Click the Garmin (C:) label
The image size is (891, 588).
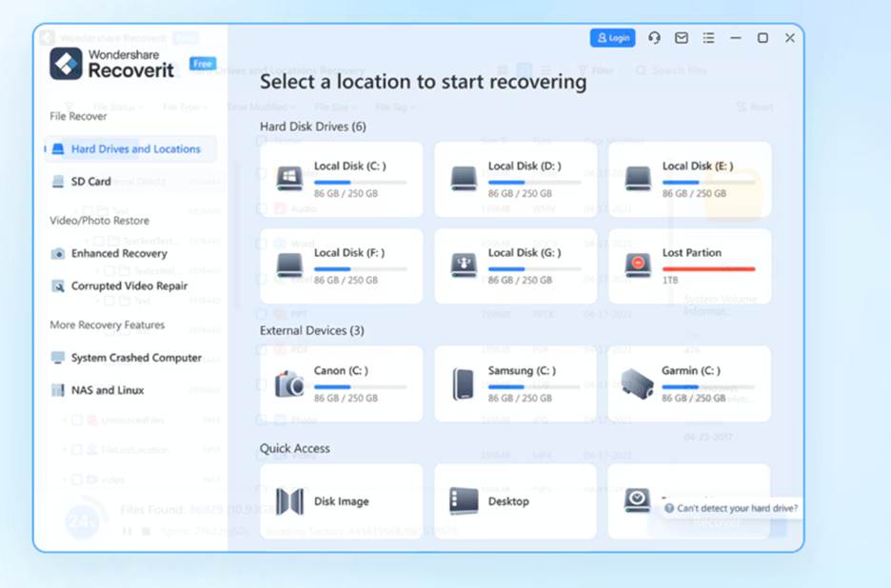[x=691, y=370]
